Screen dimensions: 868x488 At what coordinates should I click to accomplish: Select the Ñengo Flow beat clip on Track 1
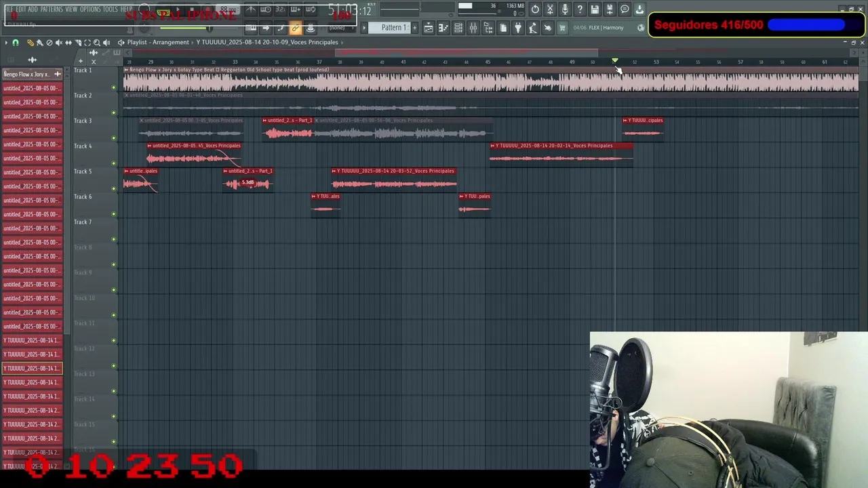[x=491, y=79]
